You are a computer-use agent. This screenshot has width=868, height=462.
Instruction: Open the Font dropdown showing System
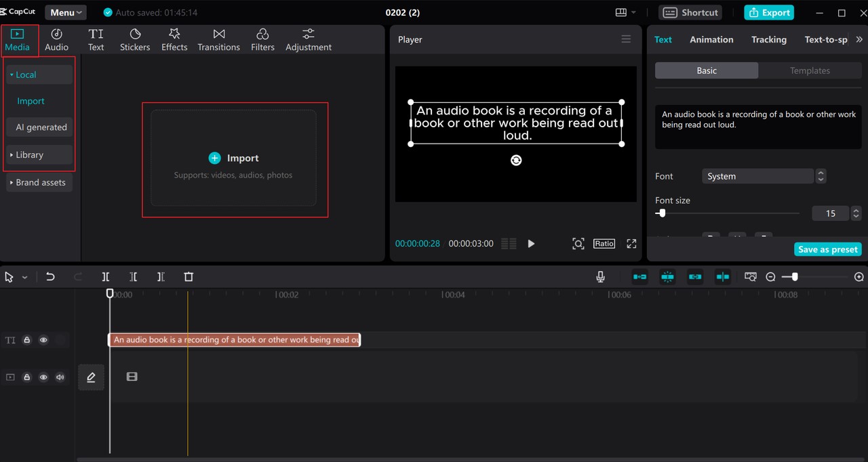pos(764,176)
